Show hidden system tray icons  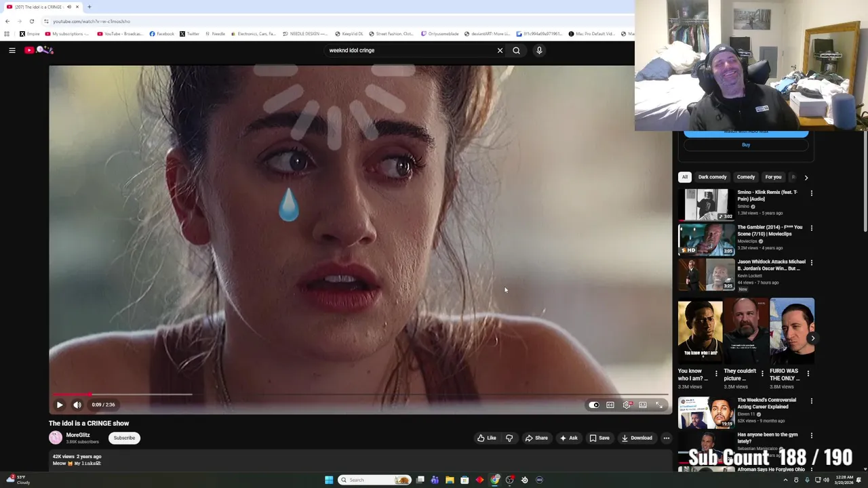coord(786,480)
